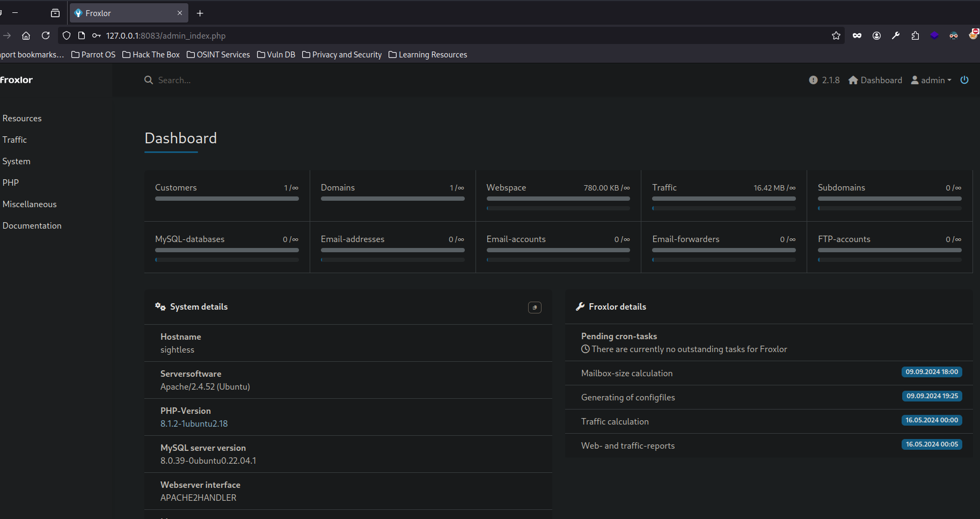Click the browser home button
This screenshot has width=980, height=519.
point(26,35)
